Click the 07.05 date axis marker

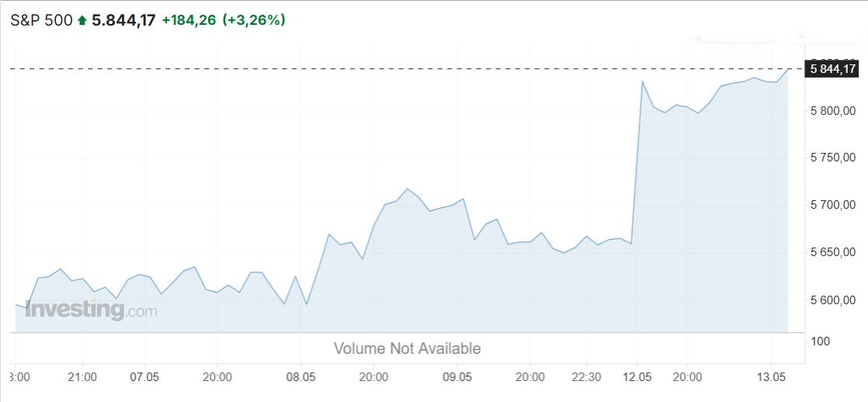144,377
